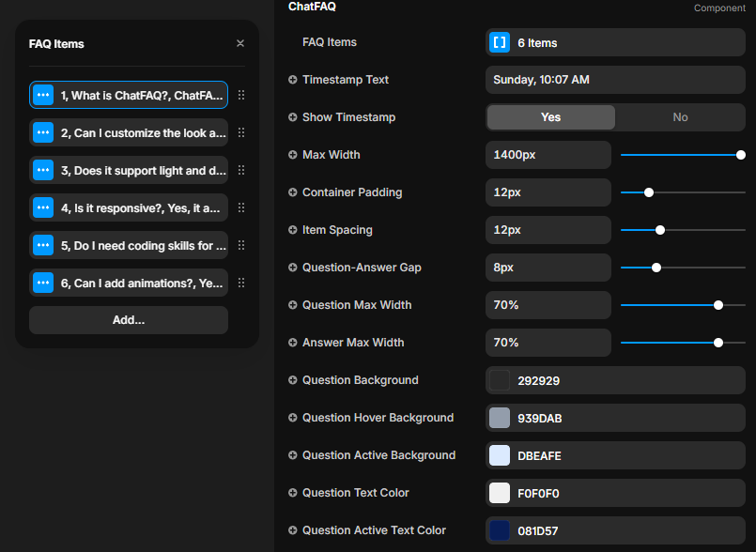Screen dimensions: 756x552
Task: Click the plus icon beside Max Width
Action: point(293,155)
